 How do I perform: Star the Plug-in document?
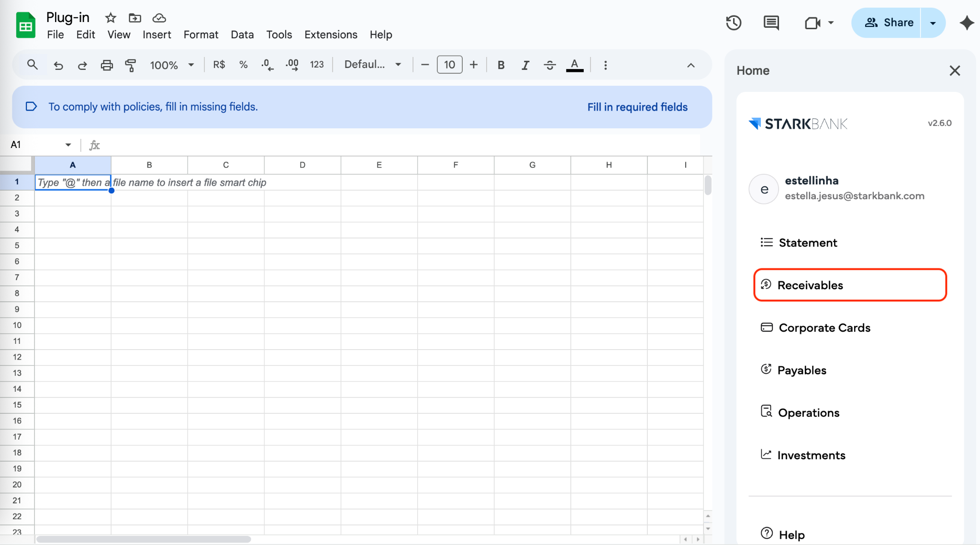(111, 18)
